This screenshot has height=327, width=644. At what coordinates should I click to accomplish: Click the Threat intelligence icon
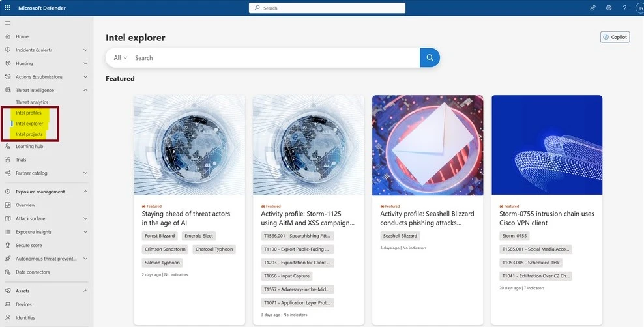(x=8, y=90)
